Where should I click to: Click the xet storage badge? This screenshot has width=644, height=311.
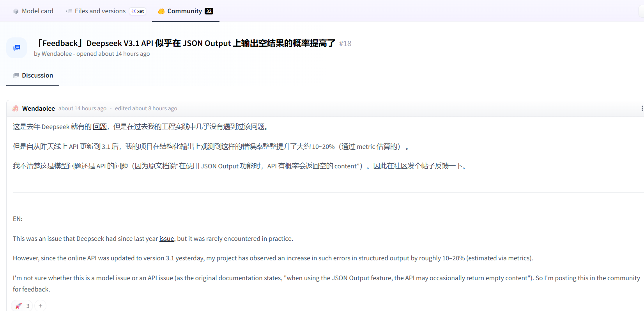tap(138, 11)
